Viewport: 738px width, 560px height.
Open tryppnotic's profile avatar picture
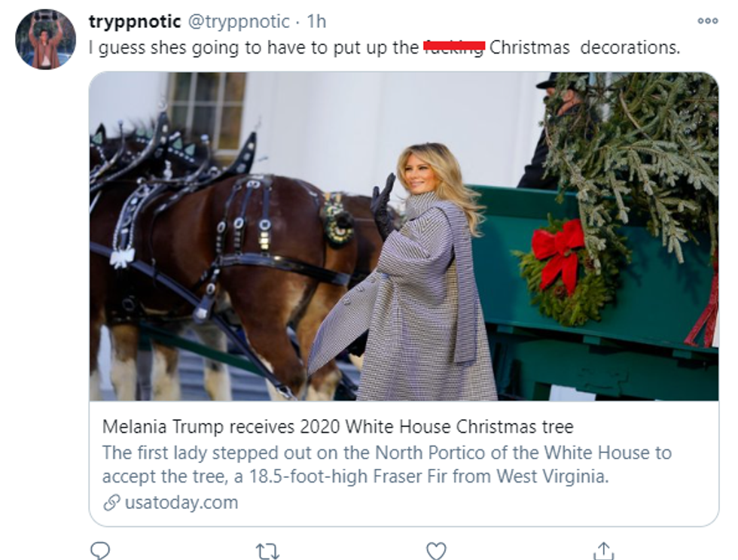tap(46, 39)
